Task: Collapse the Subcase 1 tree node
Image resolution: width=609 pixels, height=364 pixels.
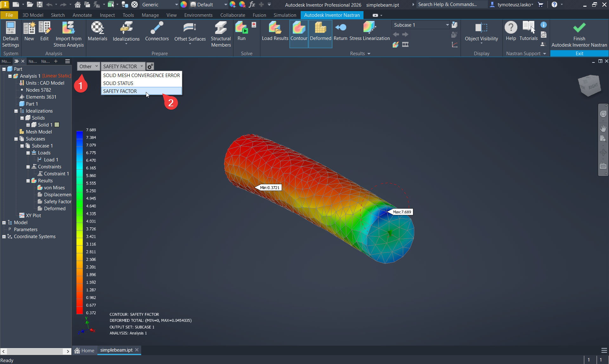Action: (22, 146)
